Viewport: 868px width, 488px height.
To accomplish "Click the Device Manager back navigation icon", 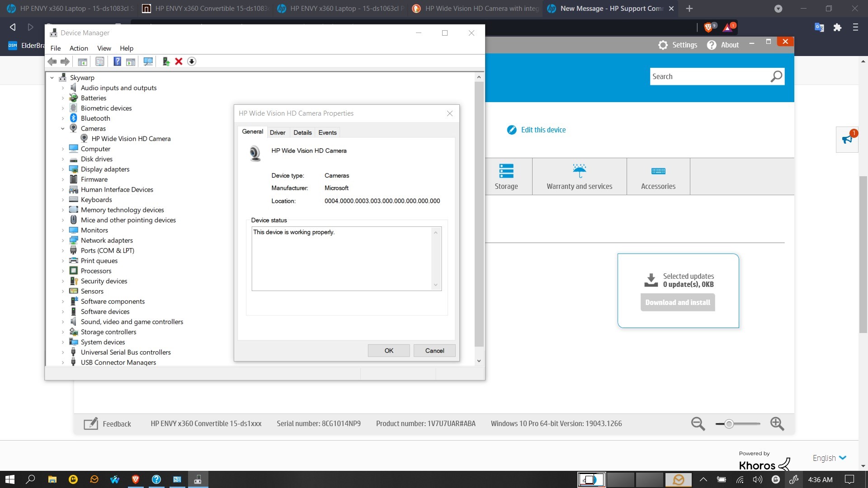I will (x=52, y=61).
